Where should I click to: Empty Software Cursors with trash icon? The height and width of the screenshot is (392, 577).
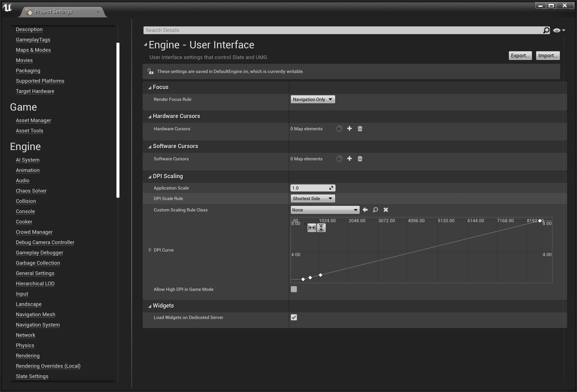coord(360,159)
